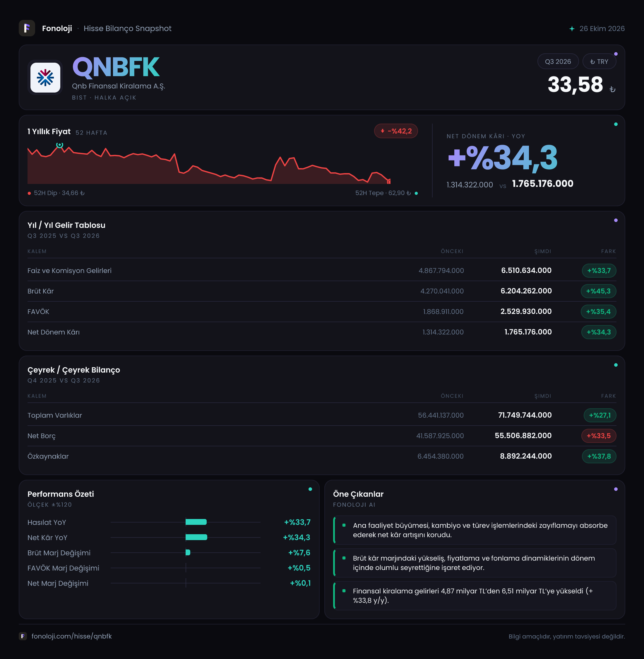Click the Hasılat YoY progress bar

pos(196,522)
